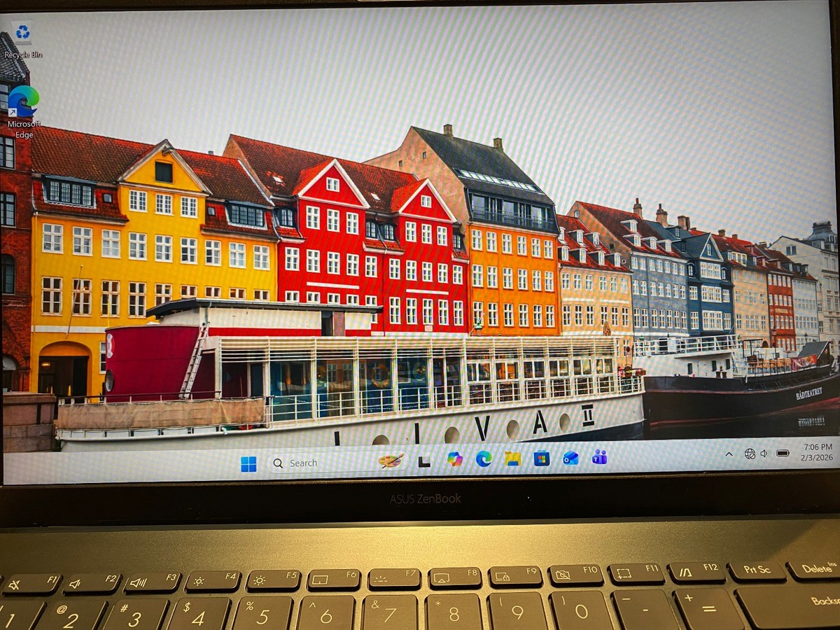Click the network globe tray icon
840x630 pixels.
click(750, 454)
